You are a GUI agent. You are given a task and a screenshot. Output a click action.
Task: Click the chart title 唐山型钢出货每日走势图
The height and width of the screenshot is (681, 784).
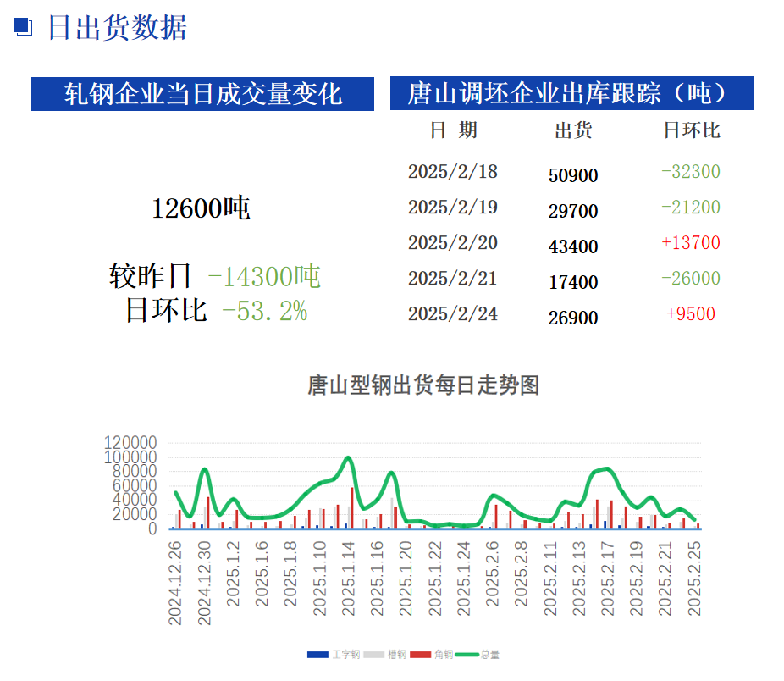coord(422,386)
